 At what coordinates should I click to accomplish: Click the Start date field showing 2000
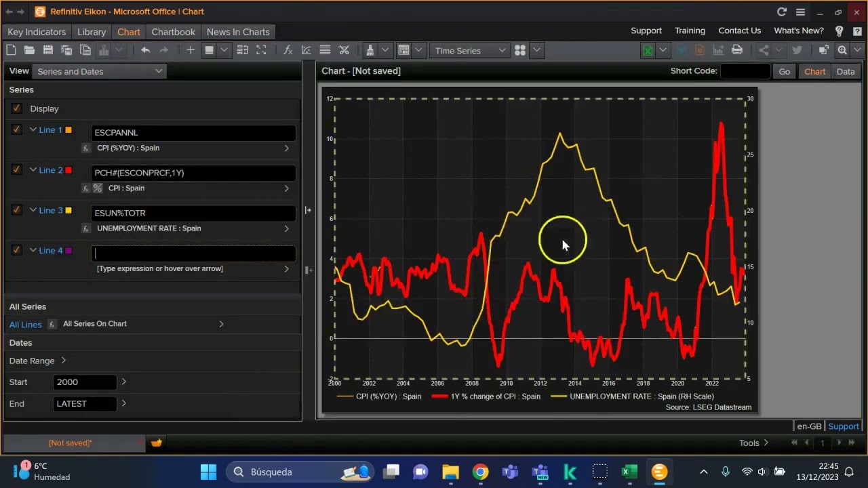[x=85, y=382]
